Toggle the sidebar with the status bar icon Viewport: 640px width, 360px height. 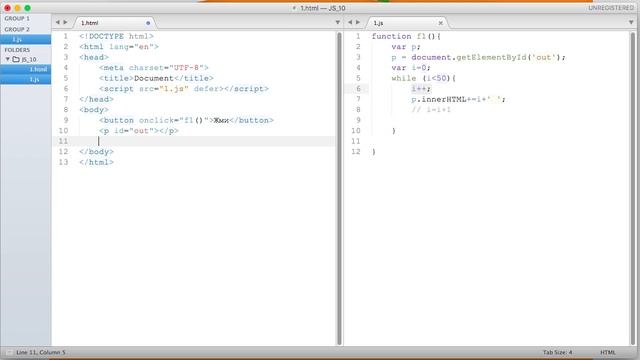(x=9, y=352)
